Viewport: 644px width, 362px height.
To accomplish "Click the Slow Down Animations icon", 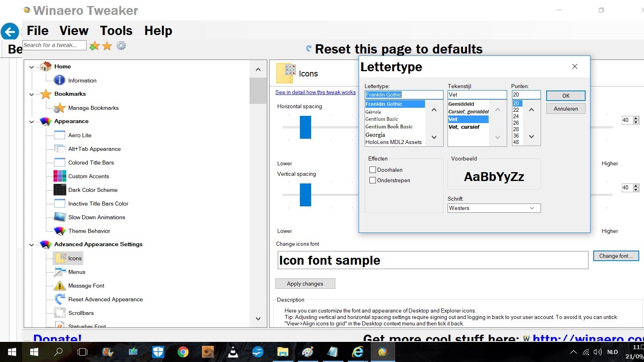I will click(x=60, y=217).
